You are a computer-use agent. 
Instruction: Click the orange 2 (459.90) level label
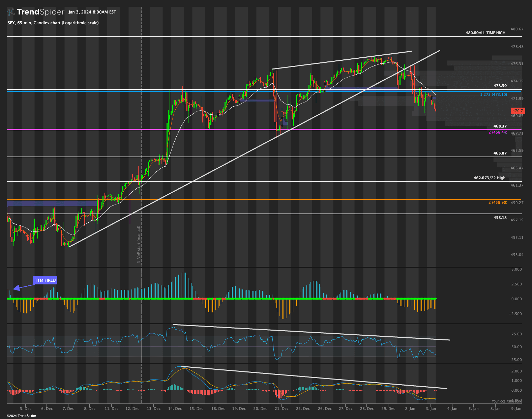[x=497, y=202]
